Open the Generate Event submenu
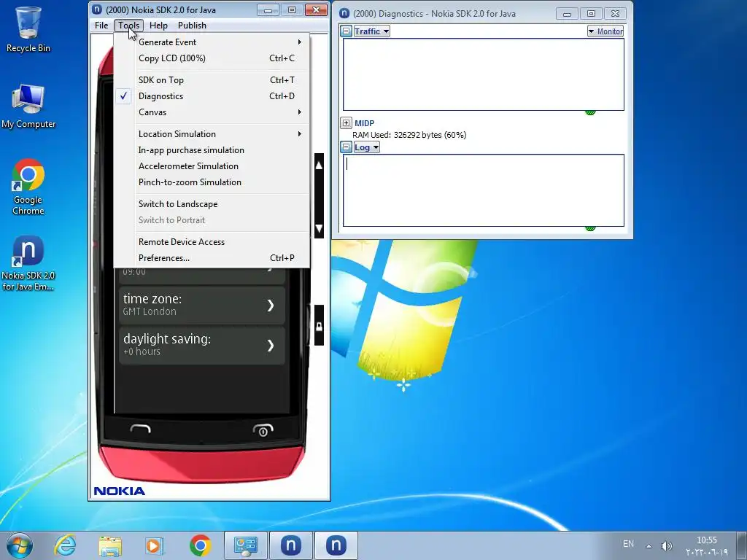 coord(212,42)
